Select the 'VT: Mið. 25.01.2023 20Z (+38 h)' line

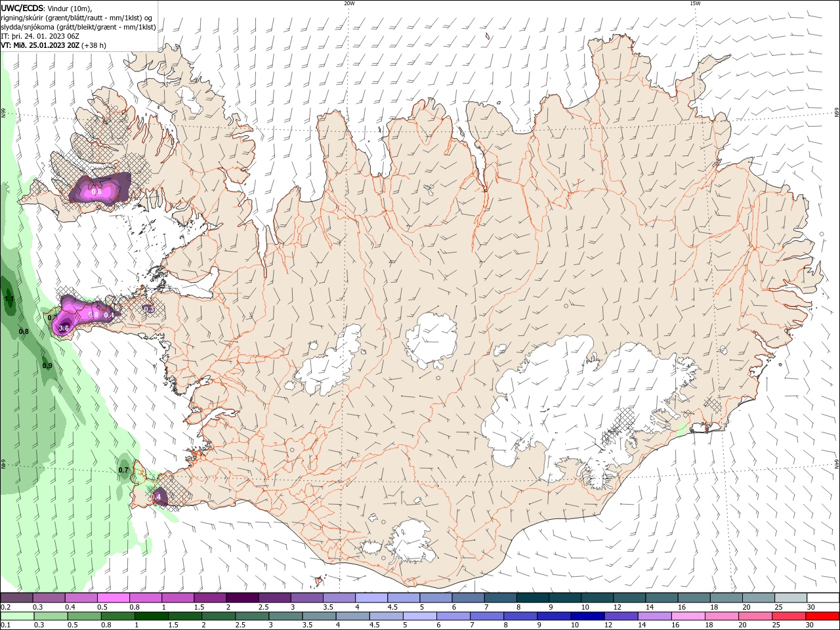54,46
